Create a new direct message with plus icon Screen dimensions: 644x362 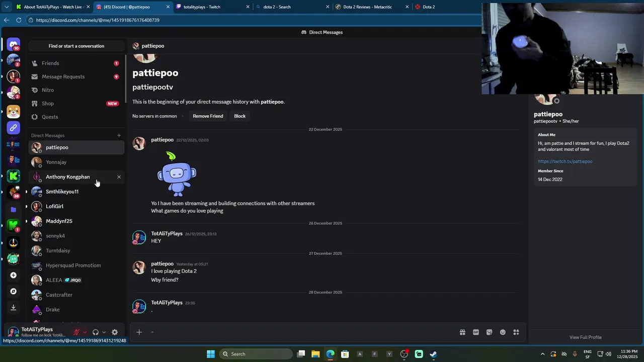click(119, 135)
